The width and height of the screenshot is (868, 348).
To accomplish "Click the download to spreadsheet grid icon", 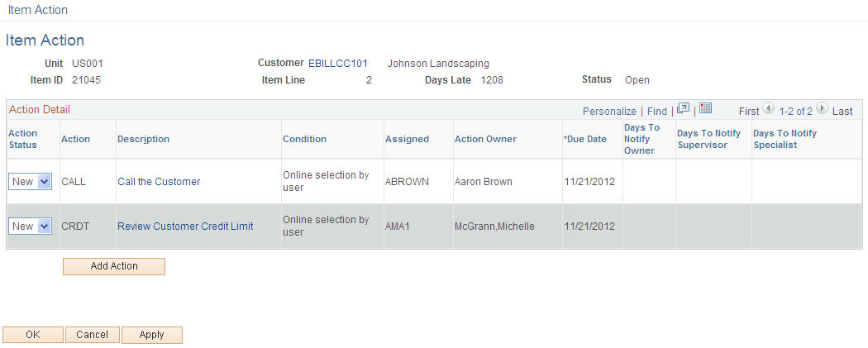I will click(705, 109).
